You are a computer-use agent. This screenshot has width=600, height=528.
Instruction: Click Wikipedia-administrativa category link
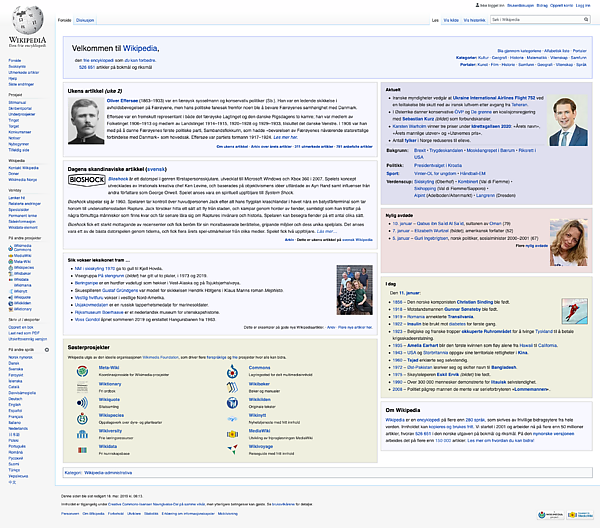tap(108, 473)
